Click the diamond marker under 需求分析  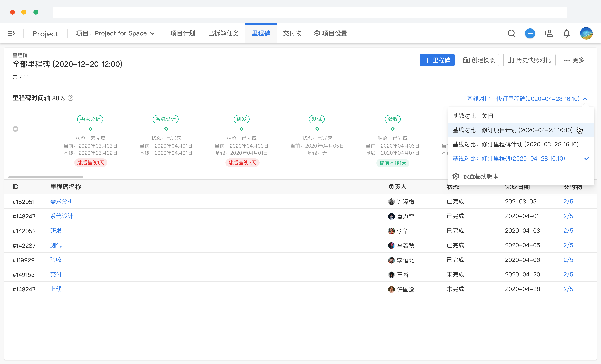pos(90,129)
